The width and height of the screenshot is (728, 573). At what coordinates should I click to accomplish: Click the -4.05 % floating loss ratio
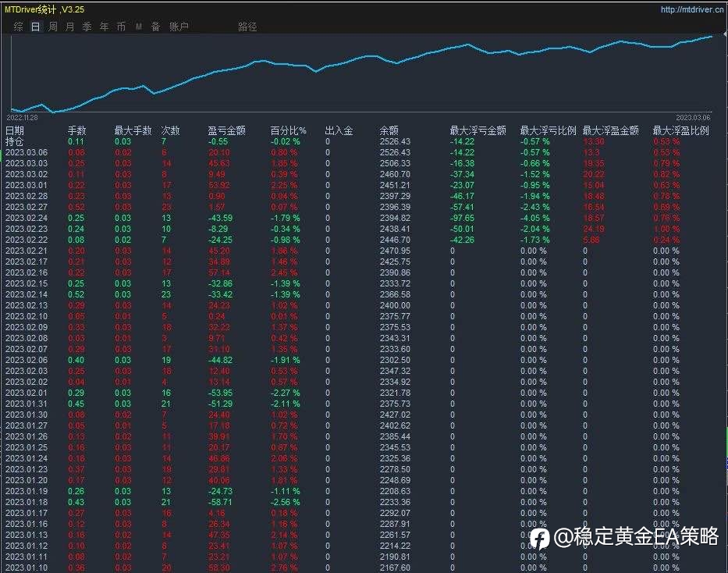coord(534,218)
